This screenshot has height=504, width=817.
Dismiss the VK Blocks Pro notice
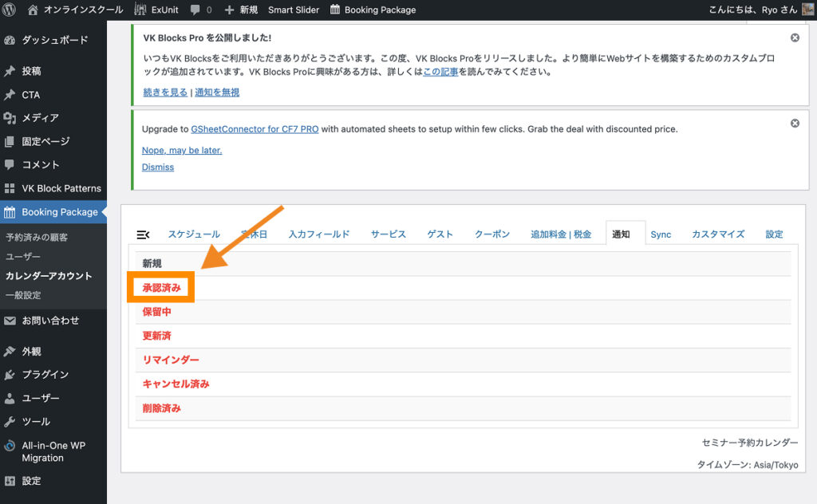[795, 37]
